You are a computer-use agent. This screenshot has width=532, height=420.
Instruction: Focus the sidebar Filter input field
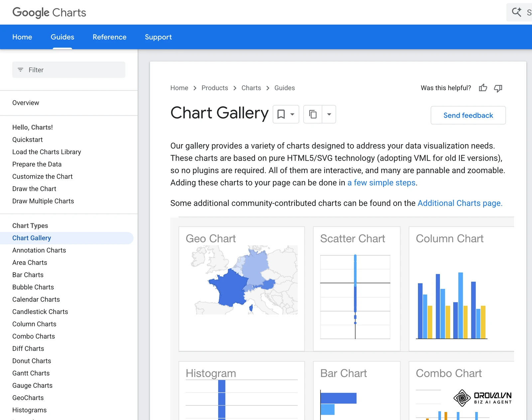(69, 70)
